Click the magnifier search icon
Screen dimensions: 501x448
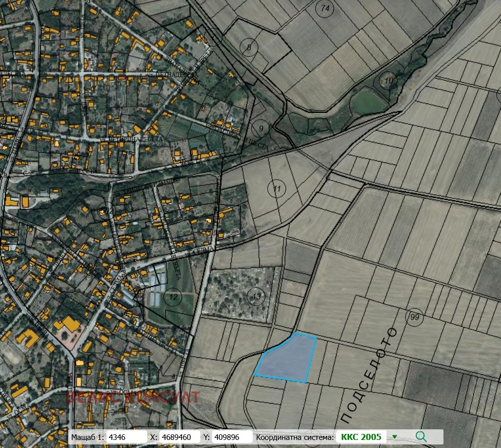click(421, 436)
